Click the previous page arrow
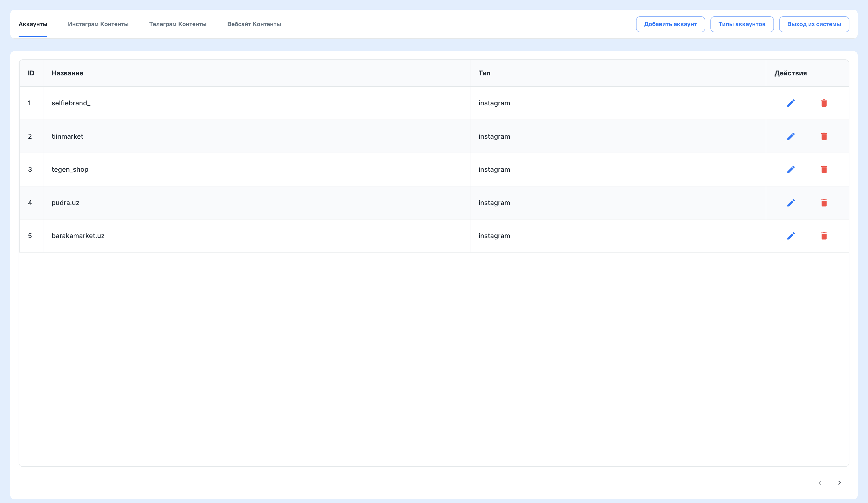This screenshot has height=503, width=868. (x=820, y=483)
